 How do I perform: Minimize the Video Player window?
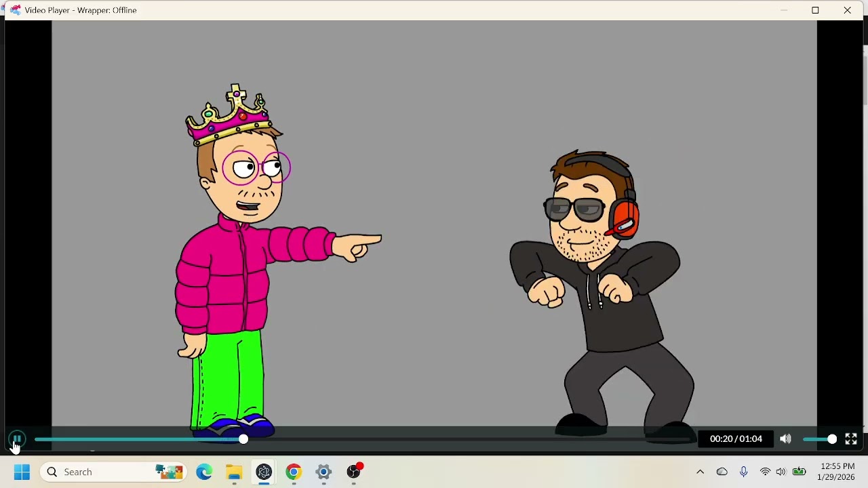[784, 10]
